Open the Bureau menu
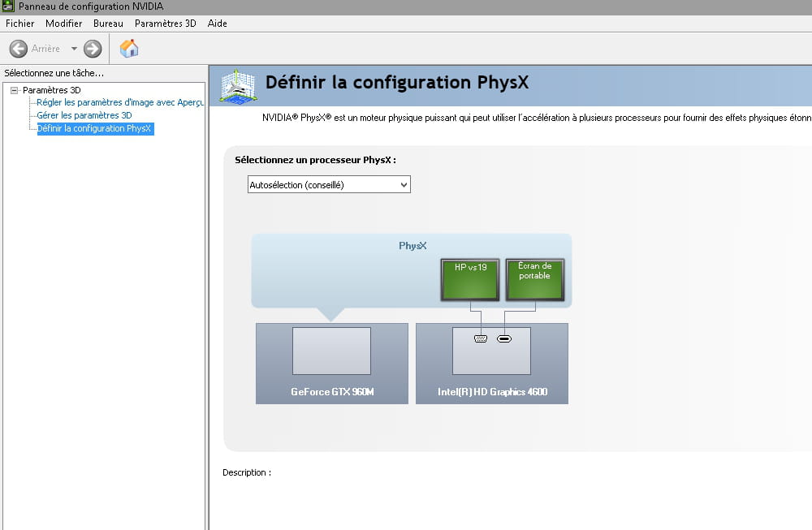 coord(108,24)
